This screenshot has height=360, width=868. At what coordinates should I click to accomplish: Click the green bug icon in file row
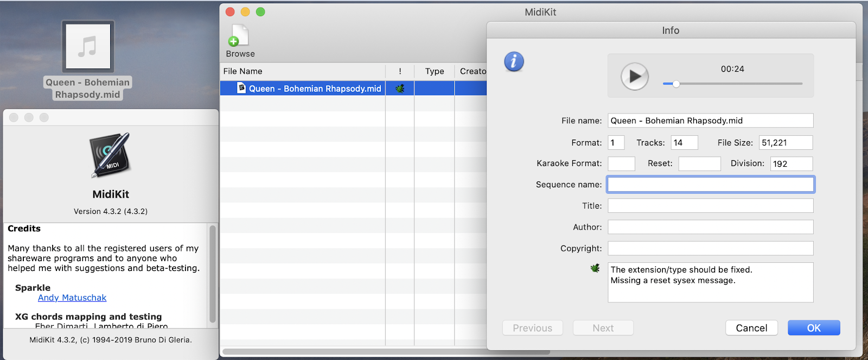click(x=400, y=89)
